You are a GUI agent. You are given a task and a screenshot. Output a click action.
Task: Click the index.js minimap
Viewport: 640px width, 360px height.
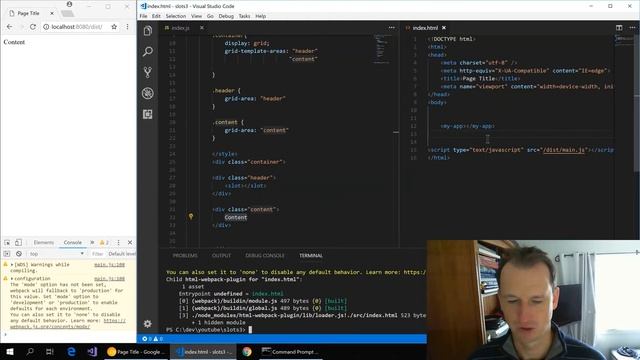pos(381,49)
